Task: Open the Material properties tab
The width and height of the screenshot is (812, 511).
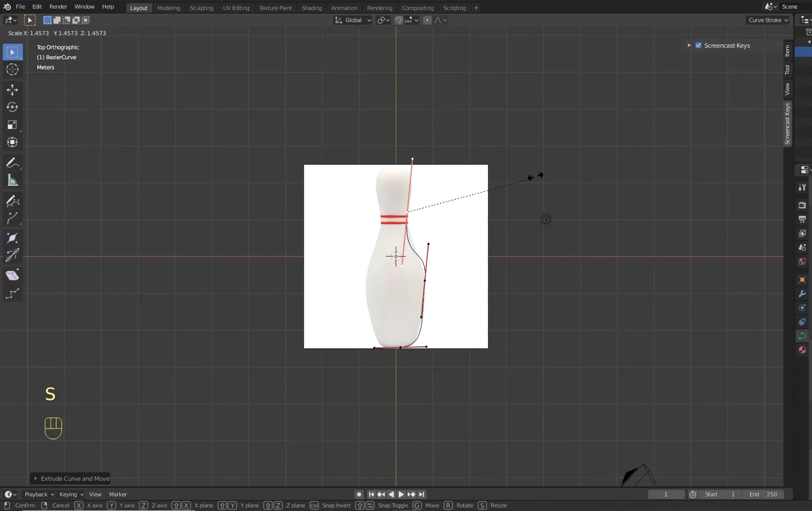Action: pyautogui.click(x=802, y=350)
